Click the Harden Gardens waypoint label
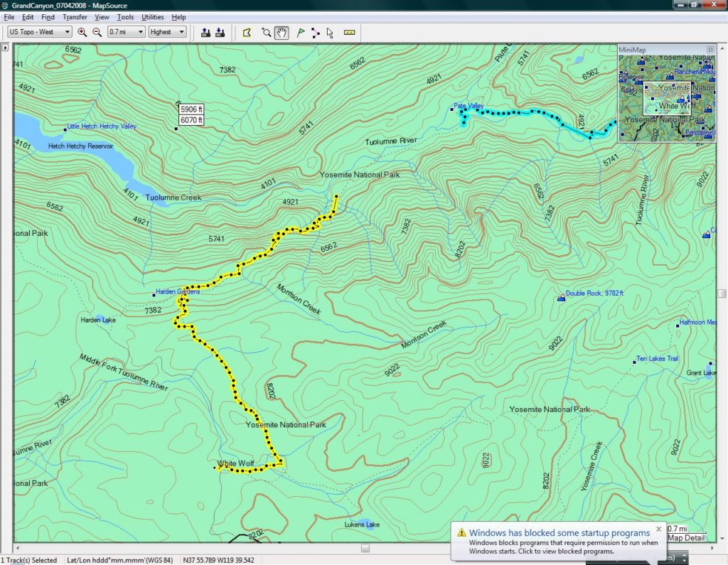Image resolution: width=728 pixels, height=565 pixels. 178,291
